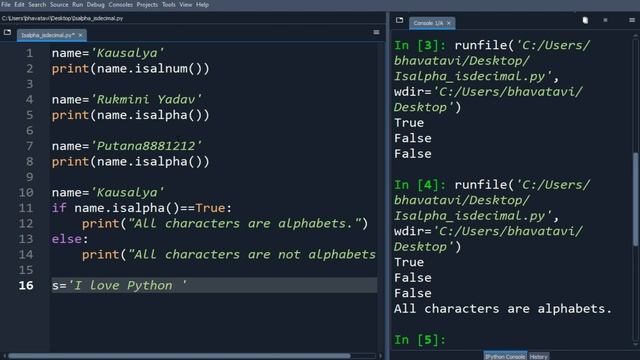Open the editor pane options menu

click(x=376, y=32)
